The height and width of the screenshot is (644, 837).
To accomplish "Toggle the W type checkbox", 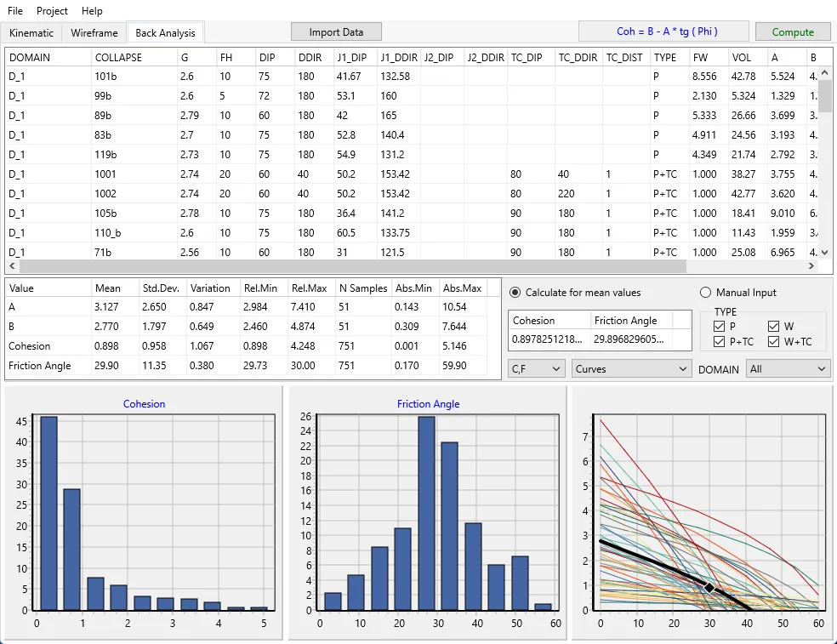I will tap(773, 327).
